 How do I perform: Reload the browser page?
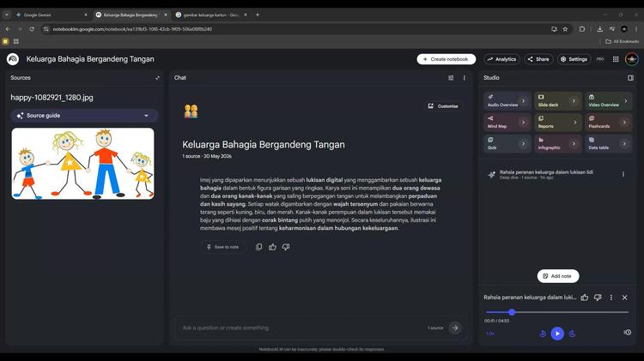tap(32, 29)
